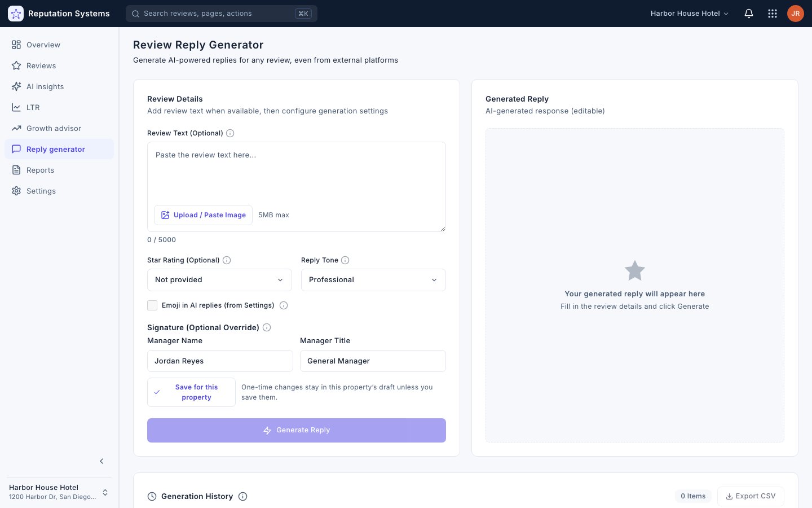Open Reviews in the sidebar
This screenshot has height=508, width=812.
(x=59, y=65)
